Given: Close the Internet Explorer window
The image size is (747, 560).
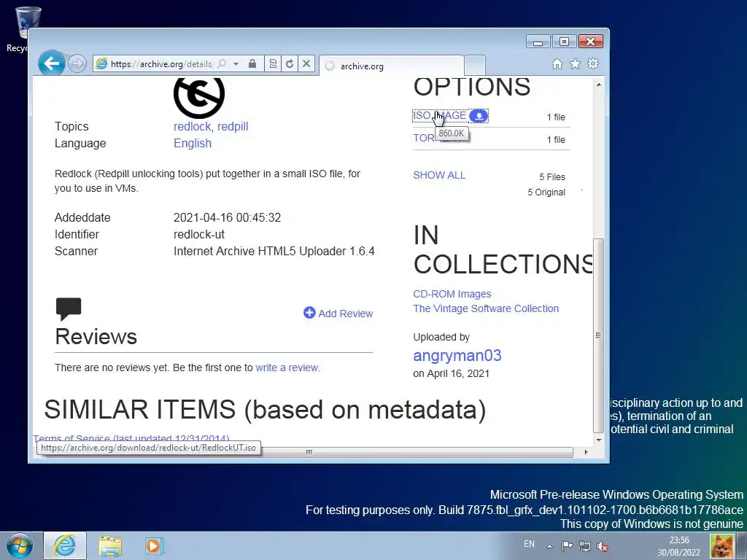Looking at the screenshot, I should pos(591,42).
